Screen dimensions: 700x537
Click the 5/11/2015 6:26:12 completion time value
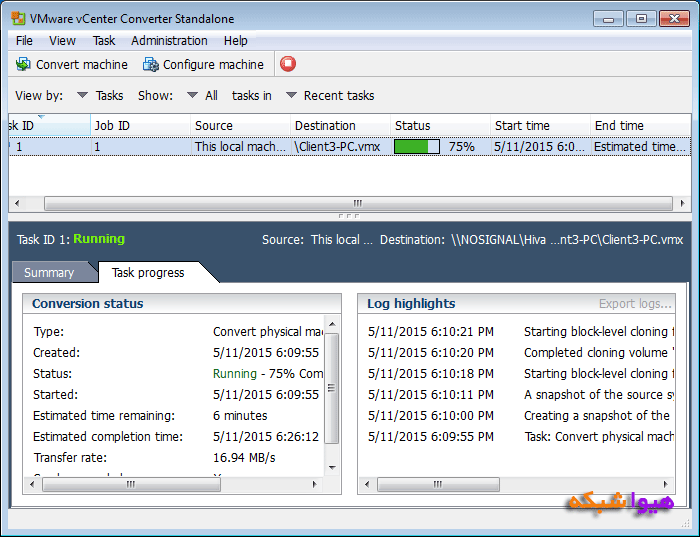point(266,437)
